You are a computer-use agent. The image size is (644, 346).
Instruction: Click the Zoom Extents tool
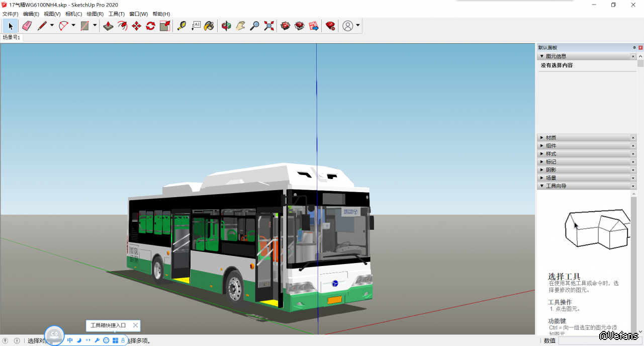[269, 26]
